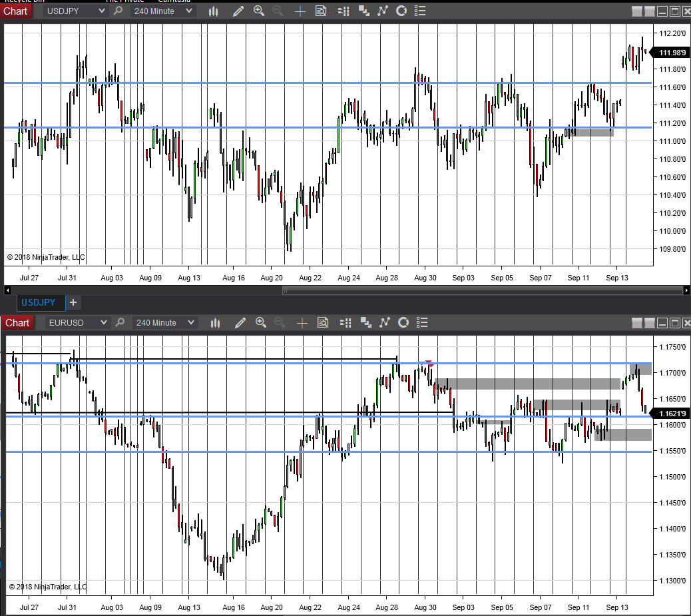Click instrument search magnifier beside USDJPY
This screenshot has height=616, width=691.
pyautogui.click(x=118, y=11)
